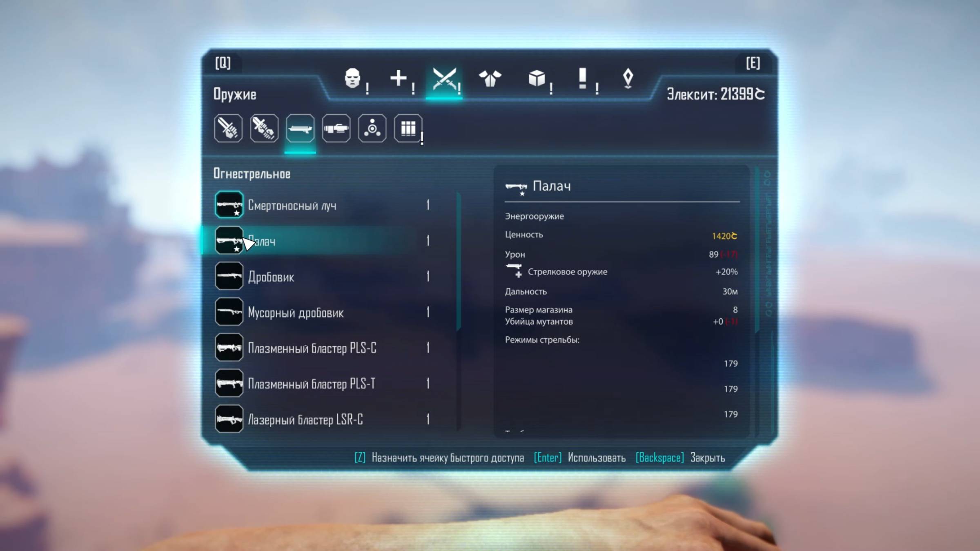The width and height of the screenshot is (980, 551).
Task: Click the Мусорный дробовик weapon thumbnail
Action: [229, 312]
